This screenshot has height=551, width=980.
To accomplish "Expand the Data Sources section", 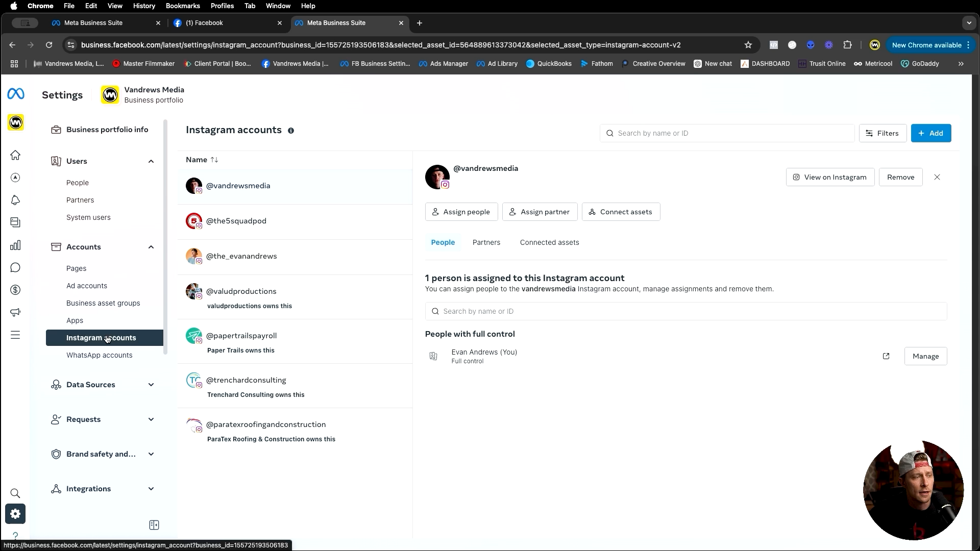I will (x=151, y=385).
